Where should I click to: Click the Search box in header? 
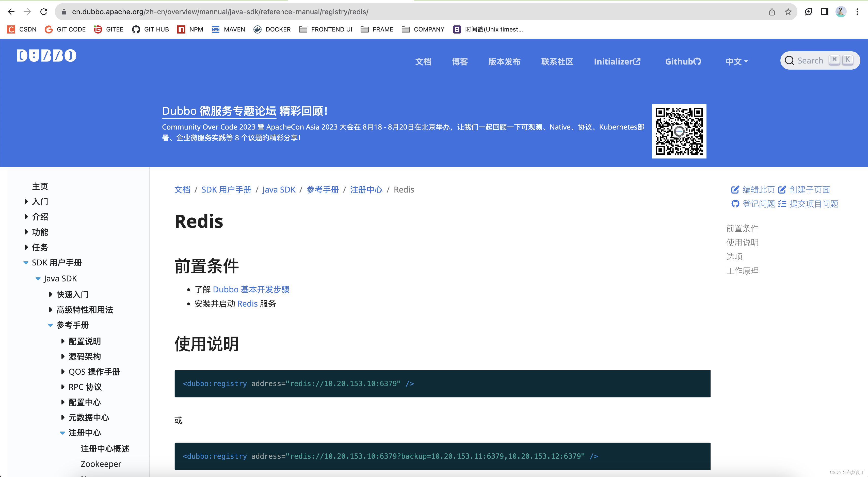820,61
